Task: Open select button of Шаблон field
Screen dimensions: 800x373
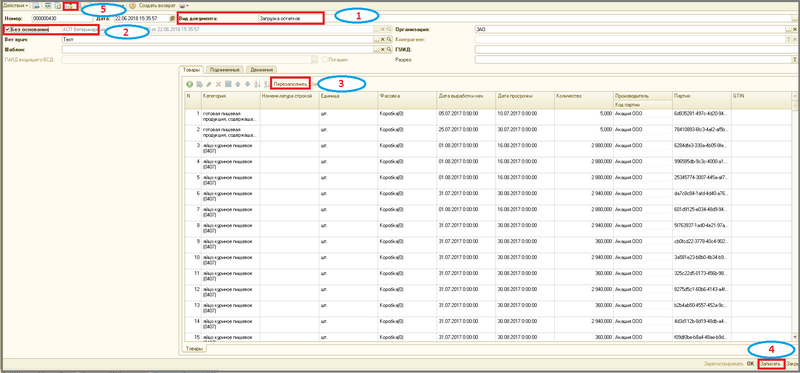Action: coord(377,49)
